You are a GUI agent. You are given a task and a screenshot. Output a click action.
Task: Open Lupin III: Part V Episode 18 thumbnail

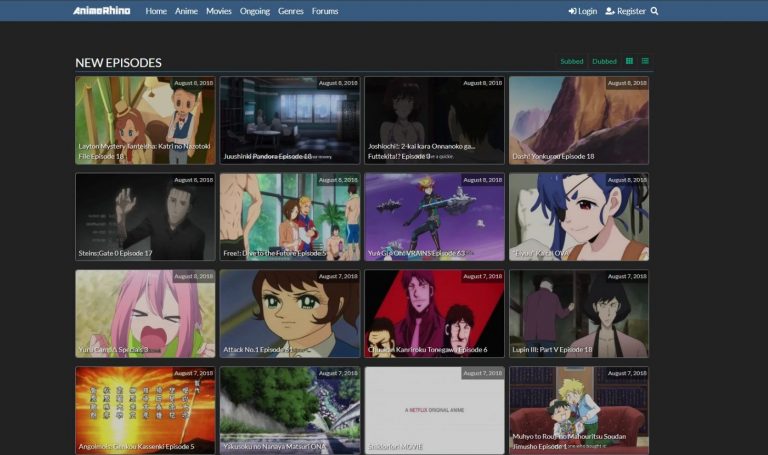coord(579,313)
